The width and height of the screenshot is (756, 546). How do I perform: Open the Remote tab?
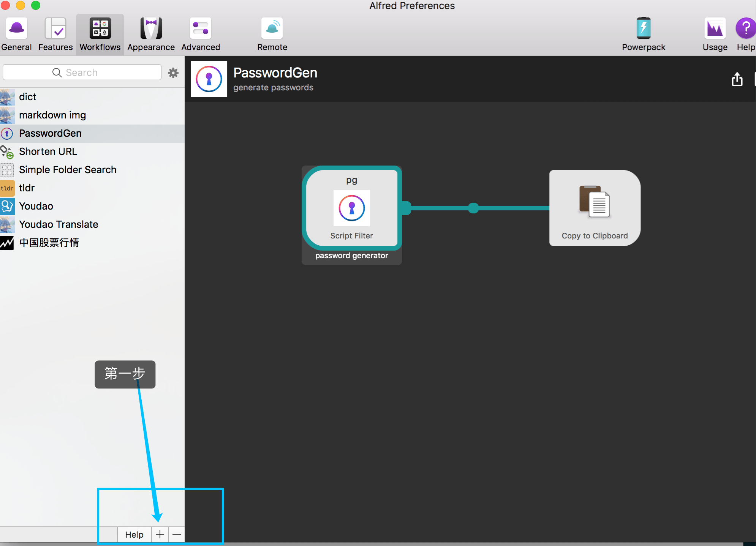272,34
